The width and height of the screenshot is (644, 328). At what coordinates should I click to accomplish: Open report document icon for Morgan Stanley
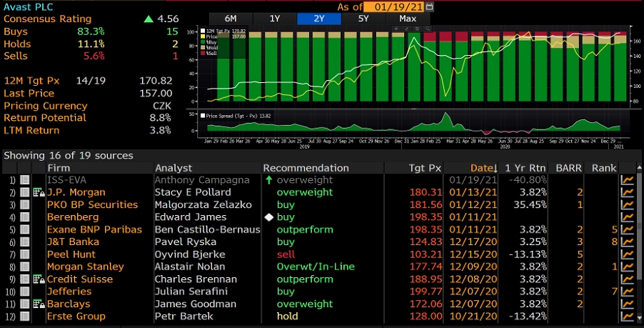(x=25, y=267)
